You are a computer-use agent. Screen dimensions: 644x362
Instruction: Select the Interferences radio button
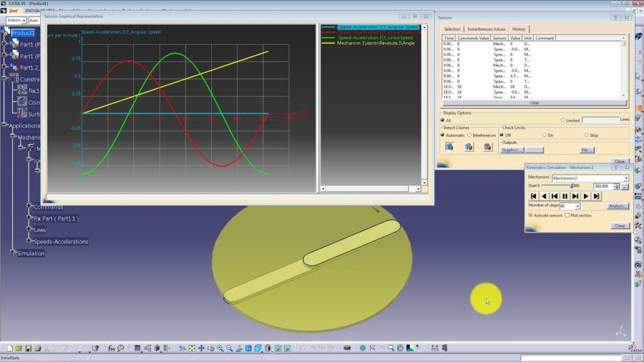[x=470, y=134]
